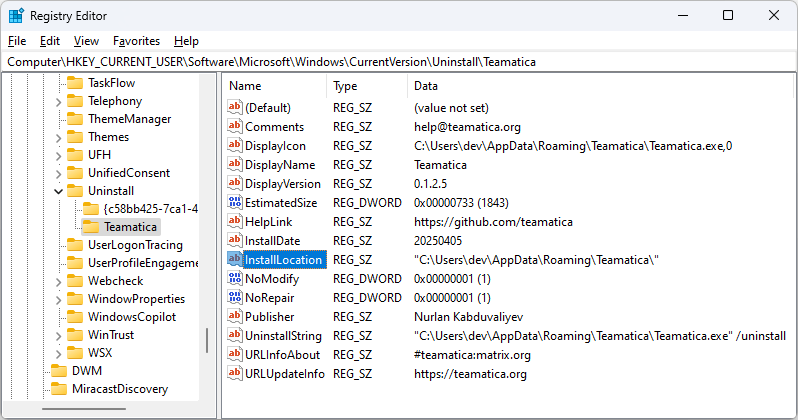Click the data 0.1.2.5
Viewport: 798px width, 420px height.
pyautogui.click(x=431, y=183)
